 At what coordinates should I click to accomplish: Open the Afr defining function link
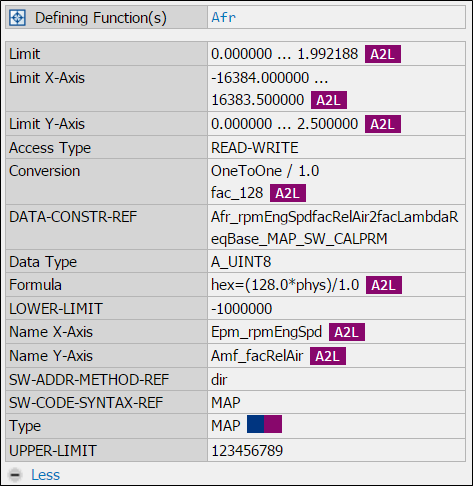pos(223,17)
